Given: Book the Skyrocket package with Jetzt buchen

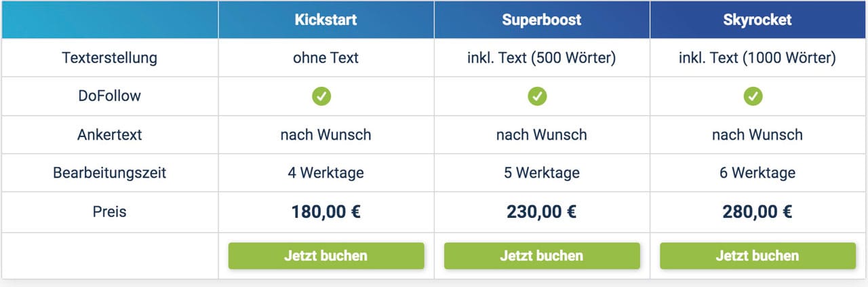Looking at the screenshot, I should click(757, 256).
